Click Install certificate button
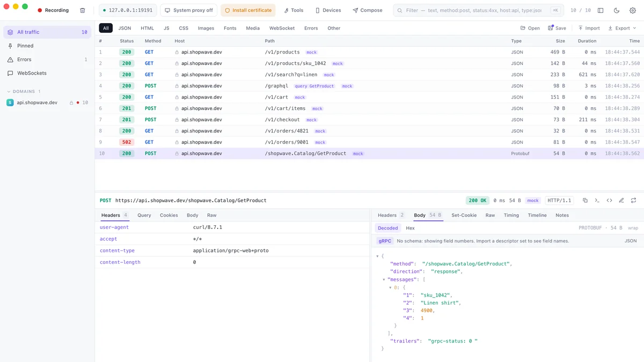Screen dimensions: 644x362 pyautogui.click(x=248, y=10)
